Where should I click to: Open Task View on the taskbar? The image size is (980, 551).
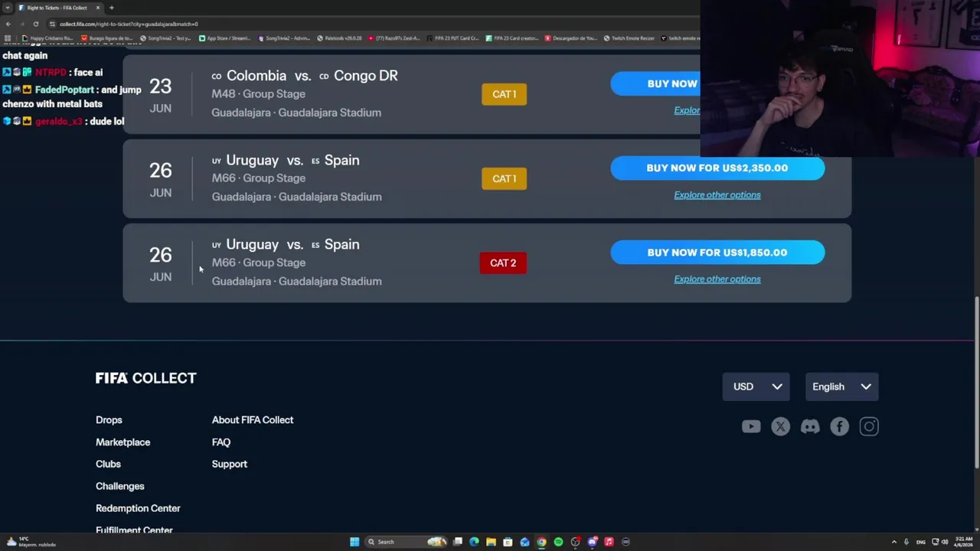(x=457, y=542)
